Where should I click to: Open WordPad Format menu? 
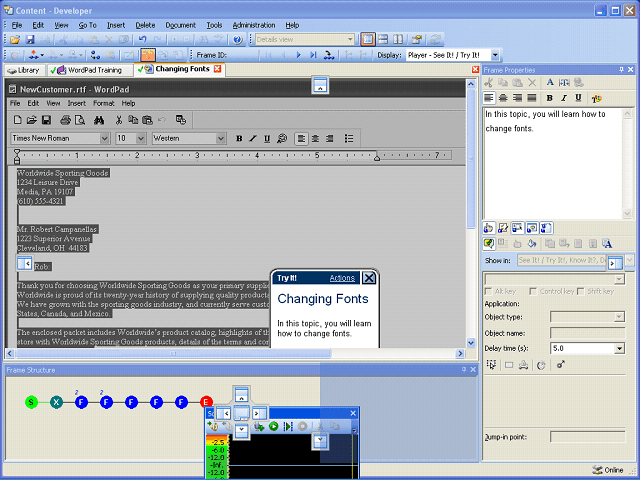pos(104,104)
